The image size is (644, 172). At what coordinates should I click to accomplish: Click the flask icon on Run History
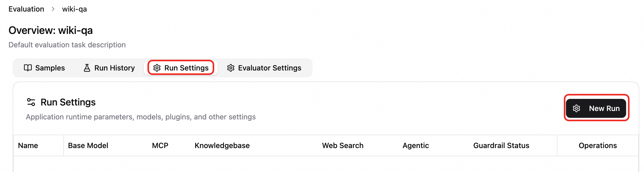[x=87, y=68]
